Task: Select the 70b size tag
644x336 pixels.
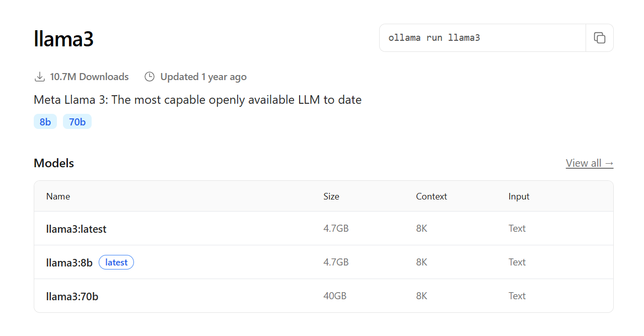Action: tap(77, 122)
